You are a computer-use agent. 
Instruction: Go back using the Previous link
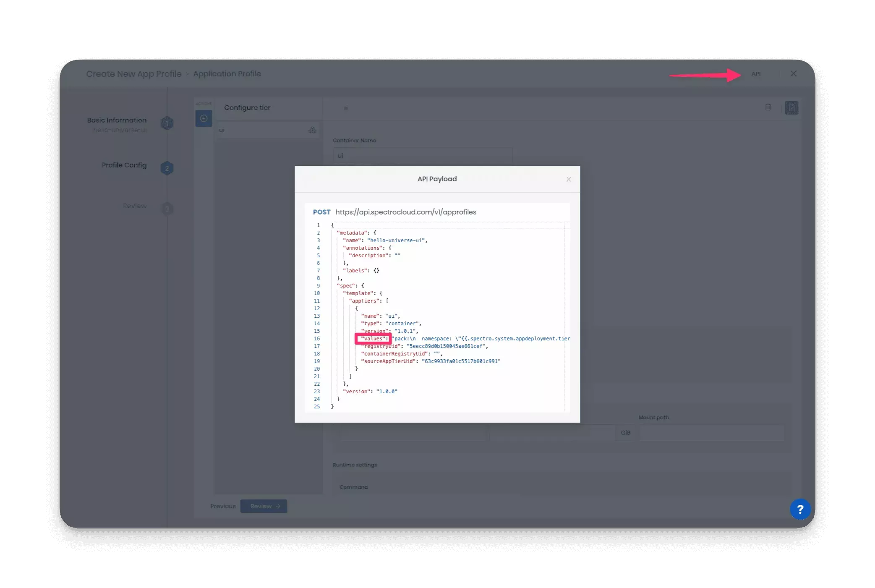click(222, 506)
